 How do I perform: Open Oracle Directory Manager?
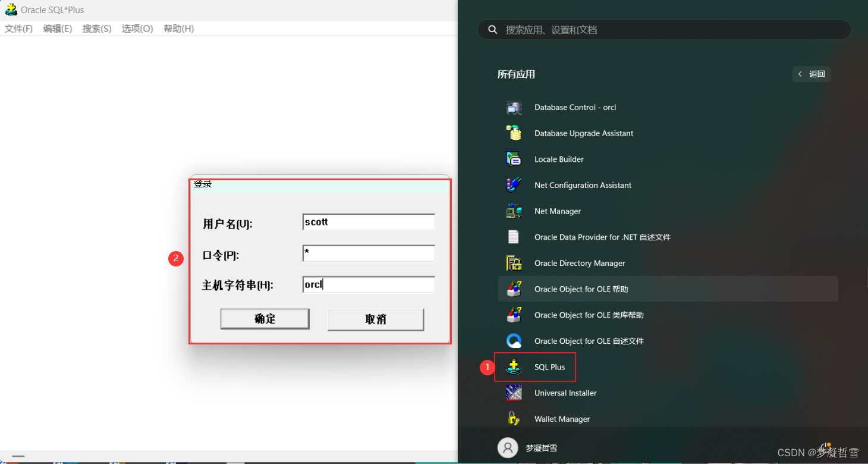point(580,263)
